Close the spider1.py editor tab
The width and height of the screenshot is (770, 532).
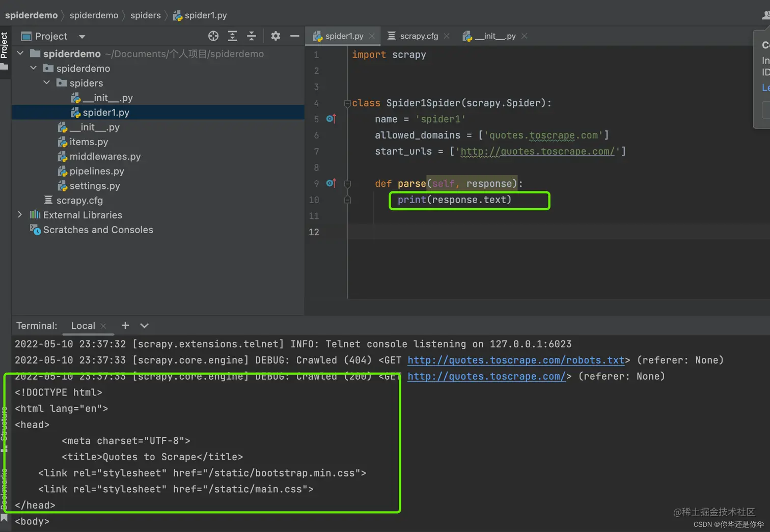point(372,36)
